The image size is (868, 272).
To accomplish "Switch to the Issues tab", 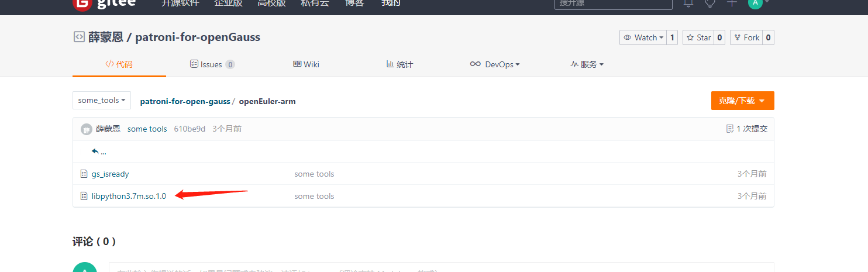I will (212, 64).
